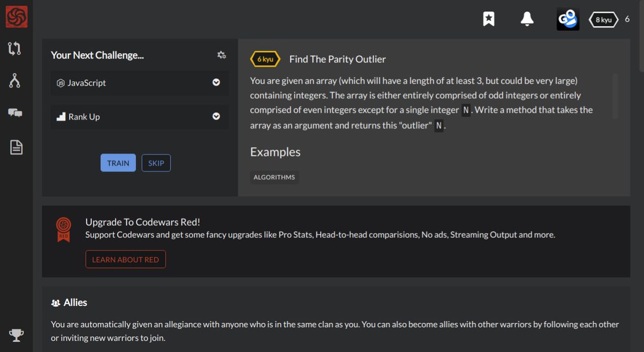
Task: Click the LEARN ABOUT RED button
Action: 126,260
